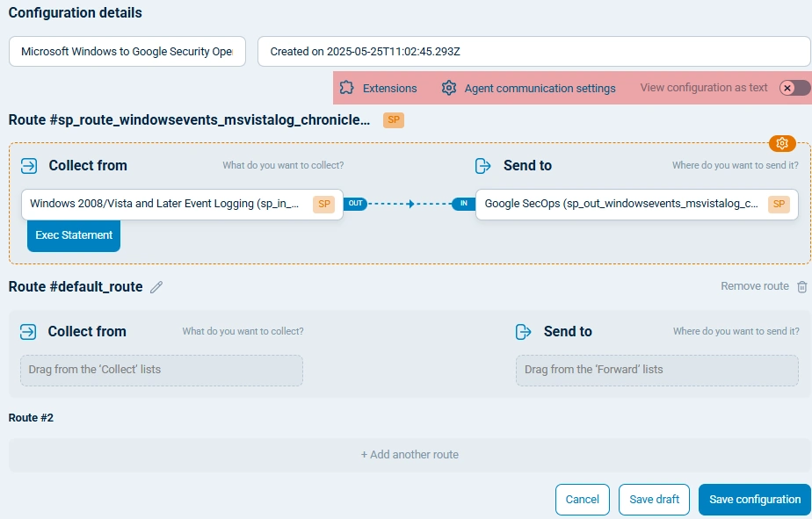Click the Exec Statement button

pyautogui.click(x=74, y=235)
